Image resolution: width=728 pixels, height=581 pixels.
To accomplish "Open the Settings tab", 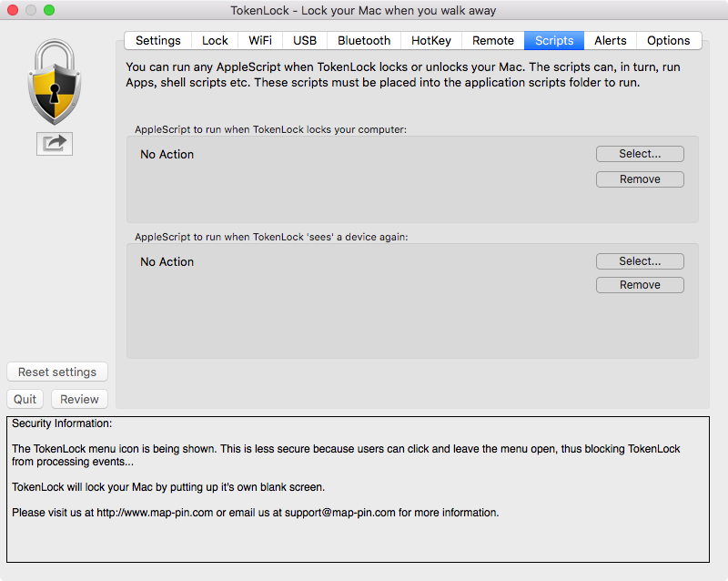I will [157, 40].
